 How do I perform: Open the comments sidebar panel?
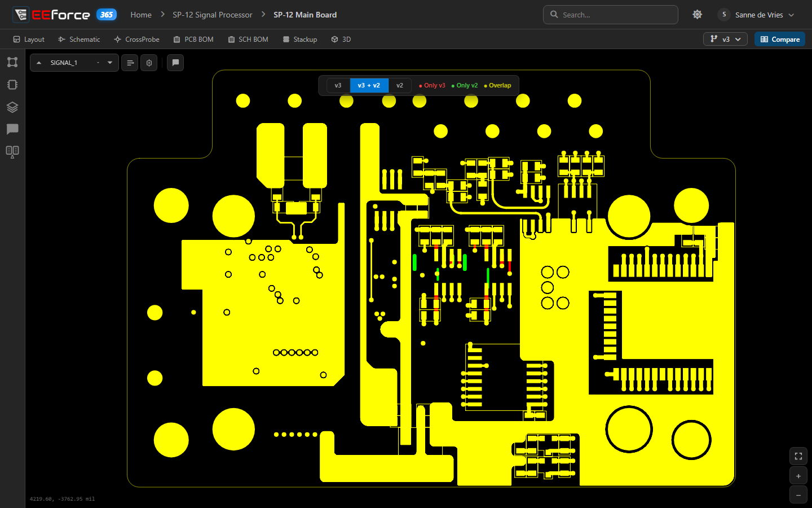tap(12, 129)
